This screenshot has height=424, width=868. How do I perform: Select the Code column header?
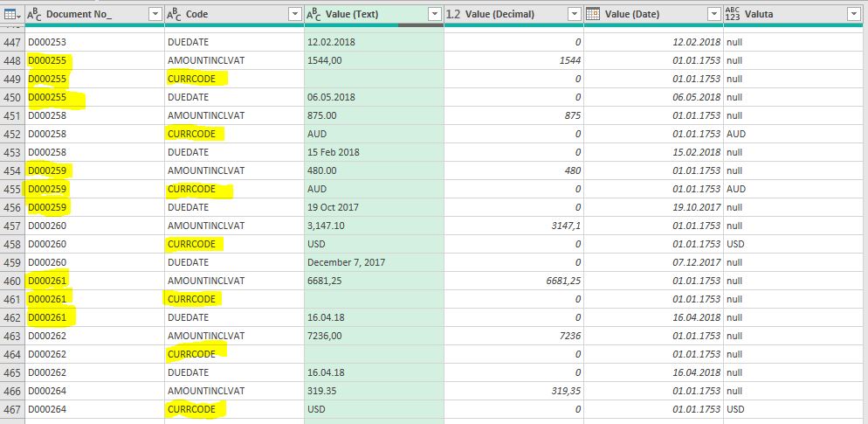(x=235, y=14)
